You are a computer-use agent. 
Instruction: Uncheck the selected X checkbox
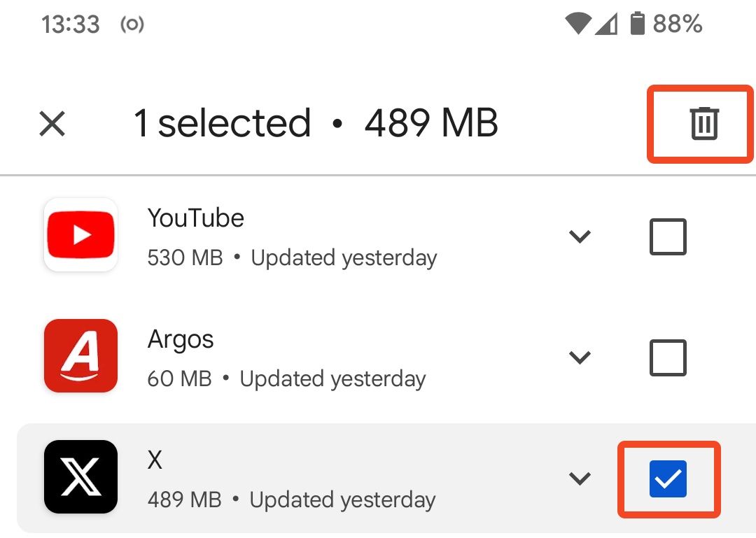point(668,479)
